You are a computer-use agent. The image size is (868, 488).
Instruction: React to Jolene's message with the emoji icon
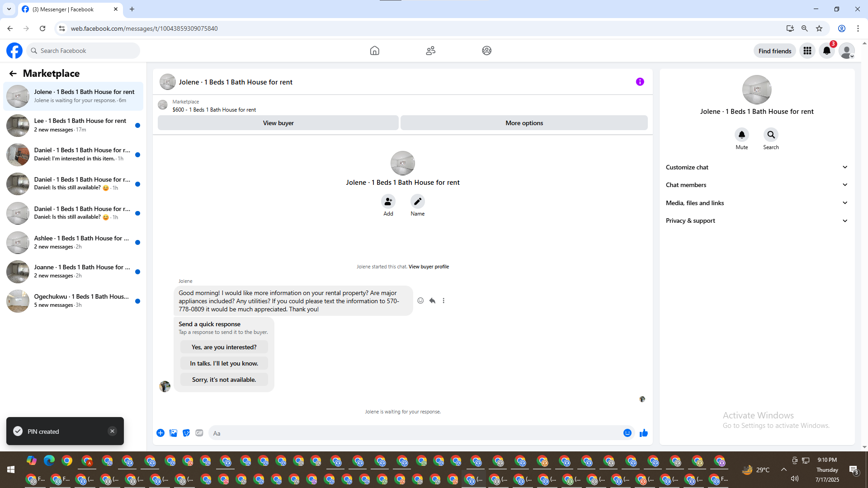pyautogui.click(x=420, y=300)
